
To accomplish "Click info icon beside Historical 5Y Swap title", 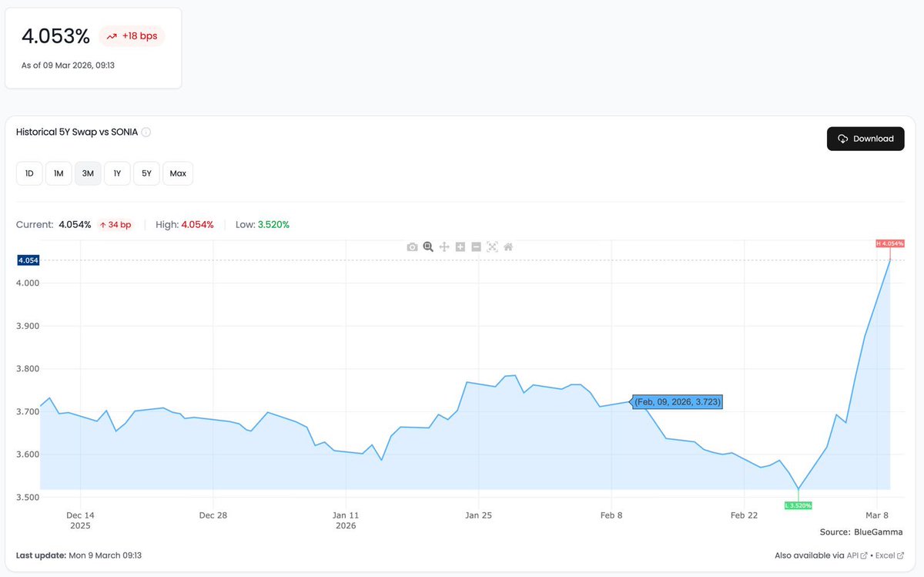I will (146, 132).
